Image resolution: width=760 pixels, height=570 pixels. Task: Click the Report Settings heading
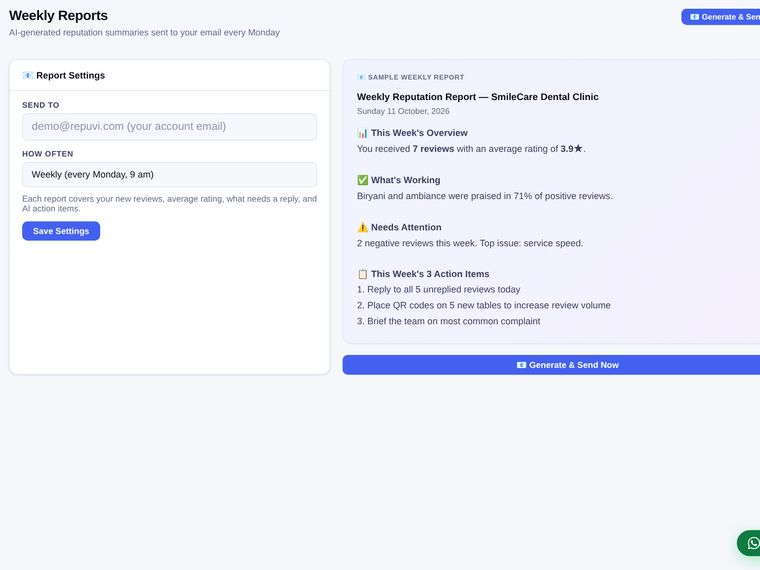[70, 75]
